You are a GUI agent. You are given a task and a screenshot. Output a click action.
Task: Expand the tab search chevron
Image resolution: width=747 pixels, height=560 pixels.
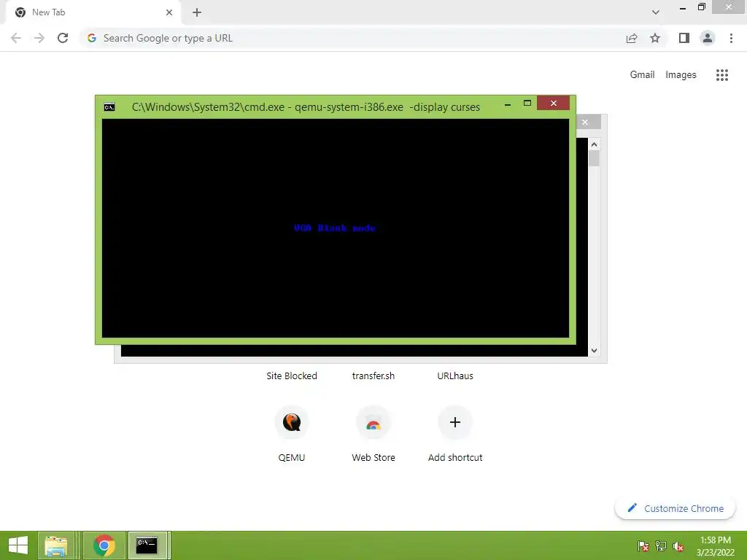[656, 12]
